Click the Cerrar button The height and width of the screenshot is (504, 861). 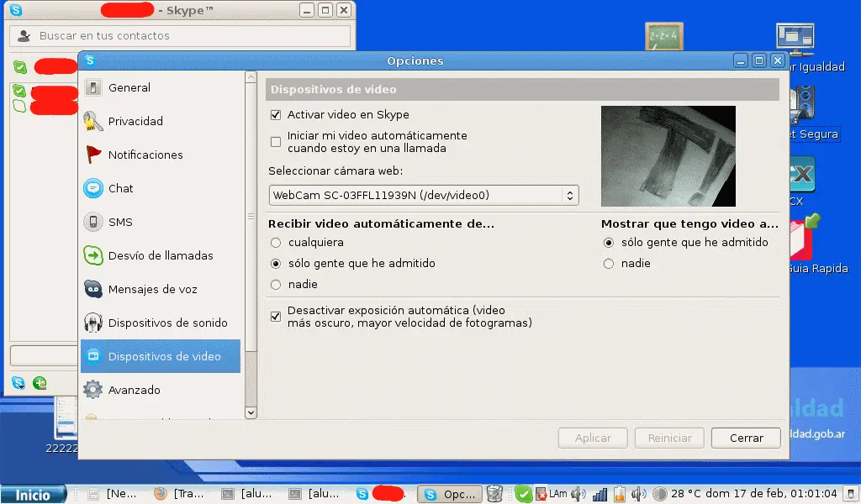[x=746, y=438]
